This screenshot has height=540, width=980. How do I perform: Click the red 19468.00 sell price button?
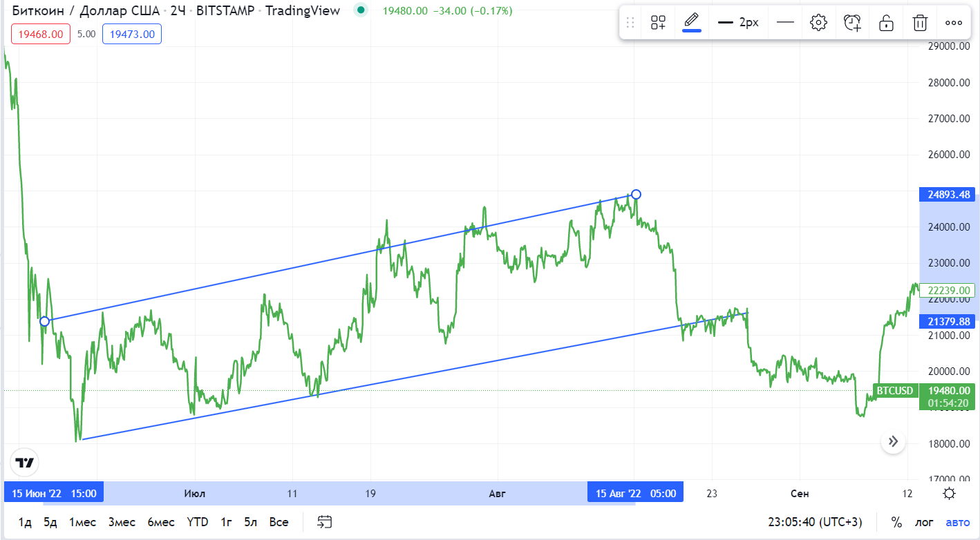pos(41,34)
